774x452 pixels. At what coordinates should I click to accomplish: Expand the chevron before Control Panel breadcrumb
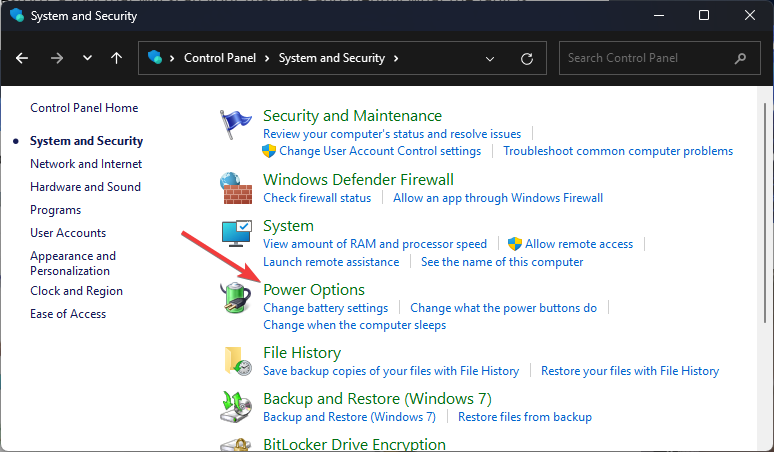click(172, 58)
